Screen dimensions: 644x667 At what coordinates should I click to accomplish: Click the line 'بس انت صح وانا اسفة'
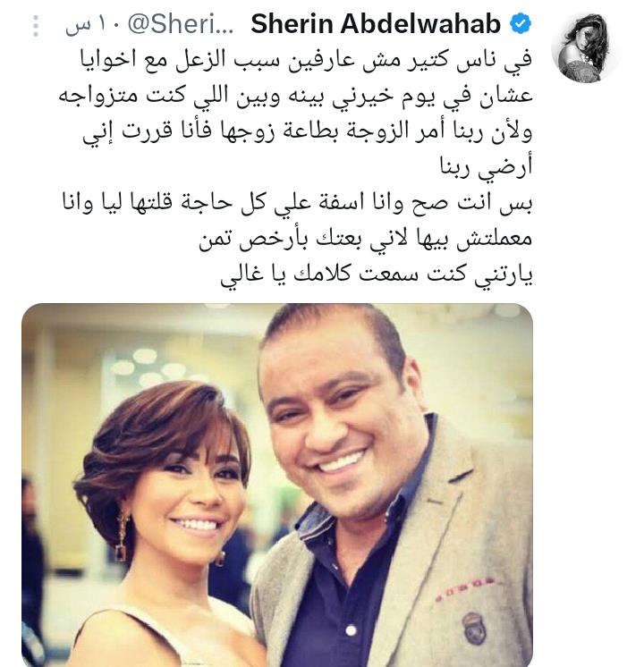pyautogui.click(x=297, y=203)
